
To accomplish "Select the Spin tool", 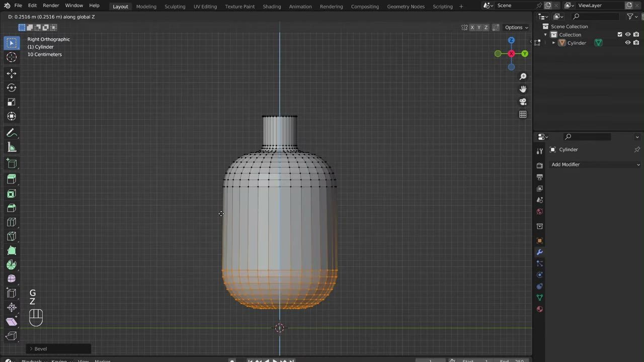I will pos(12,265).
